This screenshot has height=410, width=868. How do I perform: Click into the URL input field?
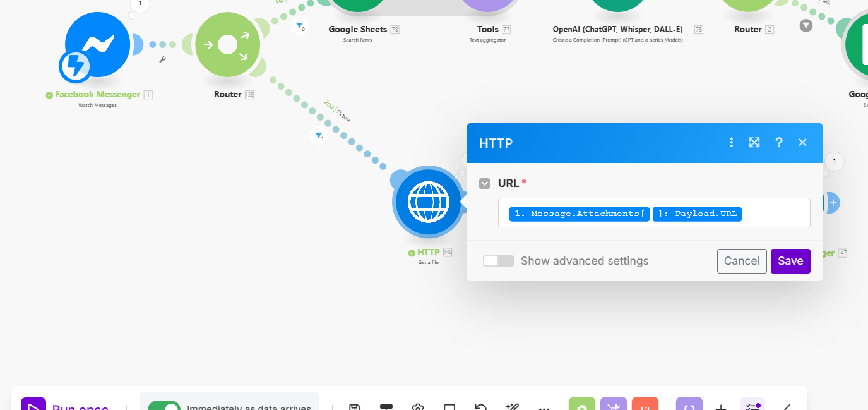pos(654,212)
